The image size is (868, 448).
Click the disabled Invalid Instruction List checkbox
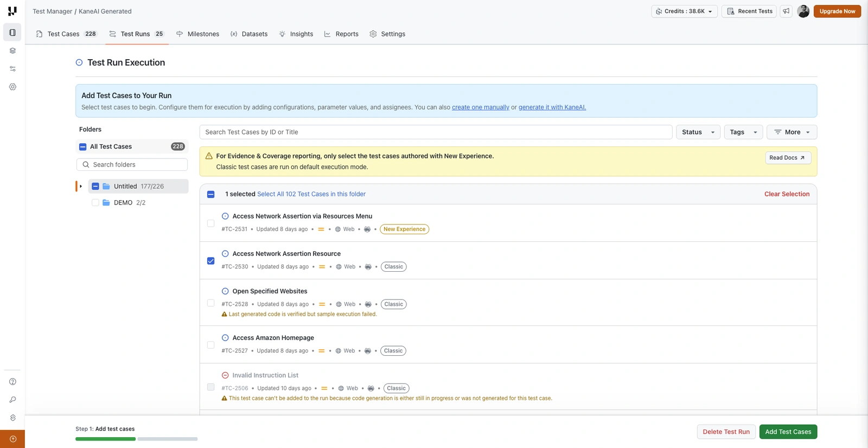tap(211, 387)
